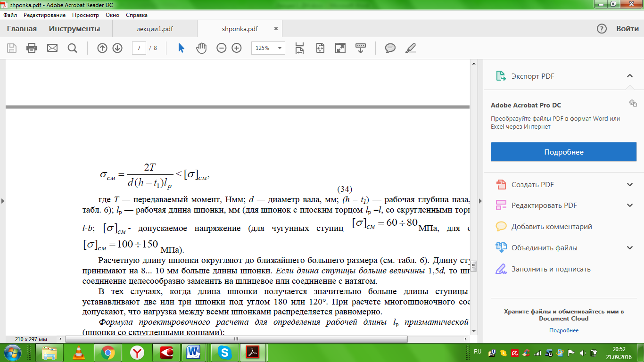
Task: Switch to the лекции1.pdf tab
Action: pyautogui.click(x=155, y=29)
